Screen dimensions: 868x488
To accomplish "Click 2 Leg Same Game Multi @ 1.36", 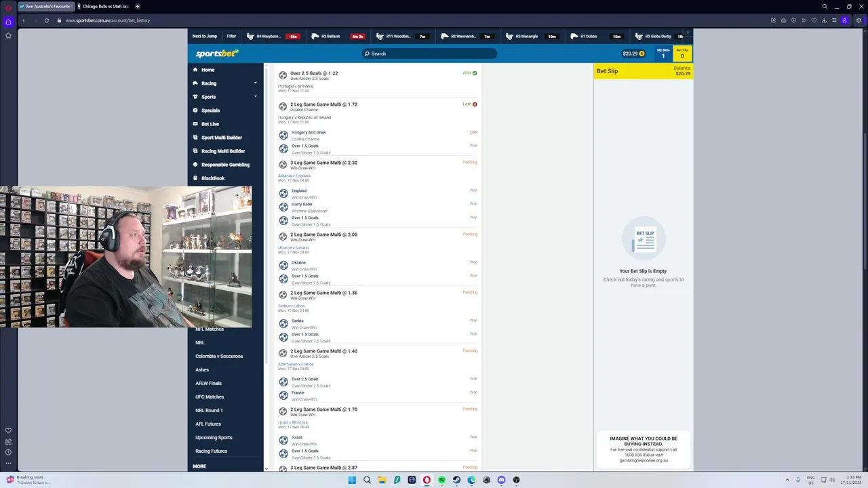I will coord(323,293).
